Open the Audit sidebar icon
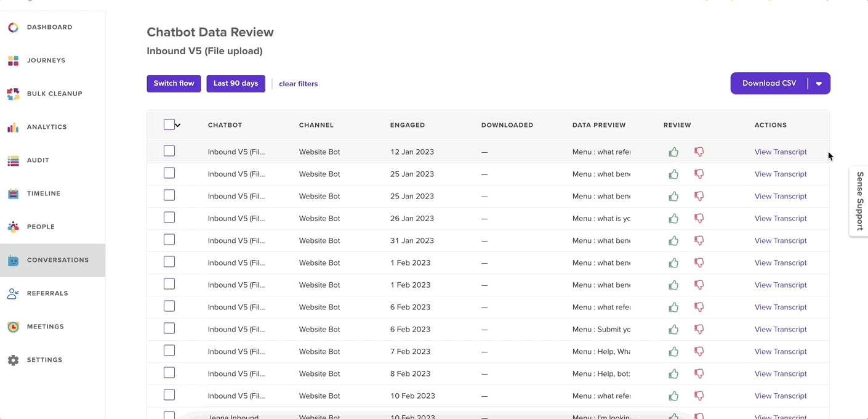Screen dimensions: 868x419 pyautogui.click(x=13, y=160)
